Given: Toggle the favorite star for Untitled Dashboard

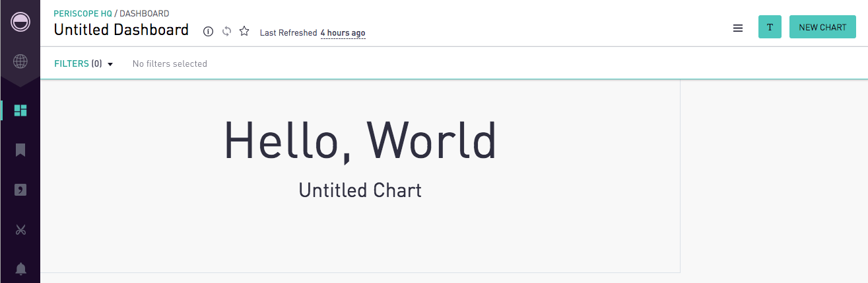Looking at the screenshot, I should (244, 31).
